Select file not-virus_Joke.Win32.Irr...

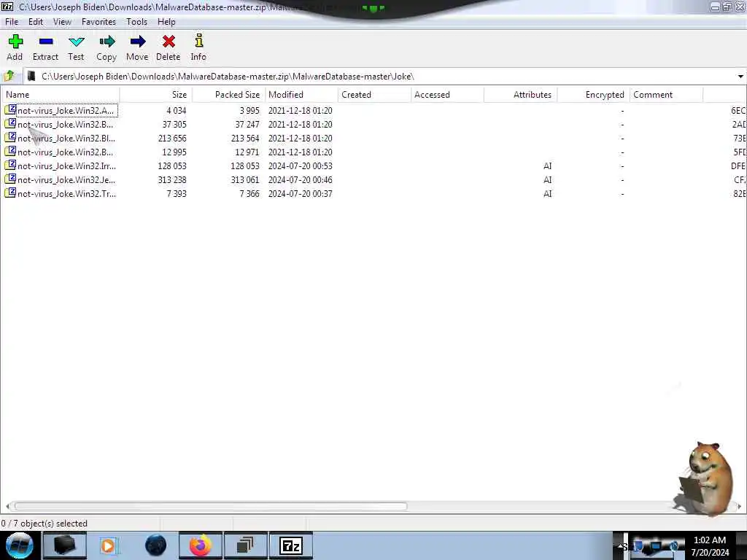[66, 166]
